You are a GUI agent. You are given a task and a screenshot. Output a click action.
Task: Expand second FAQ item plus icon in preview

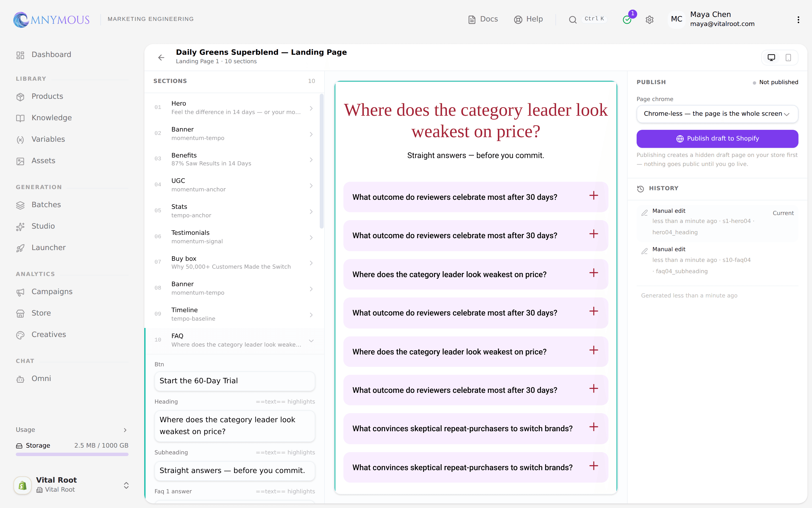pyautogui.click(x=593, y=234)
